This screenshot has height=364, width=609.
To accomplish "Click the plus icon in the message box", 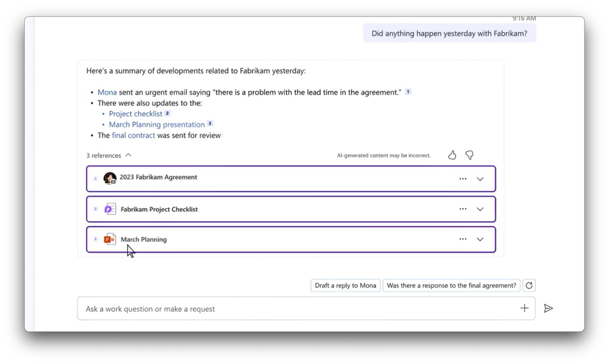I will coord(524,309).
